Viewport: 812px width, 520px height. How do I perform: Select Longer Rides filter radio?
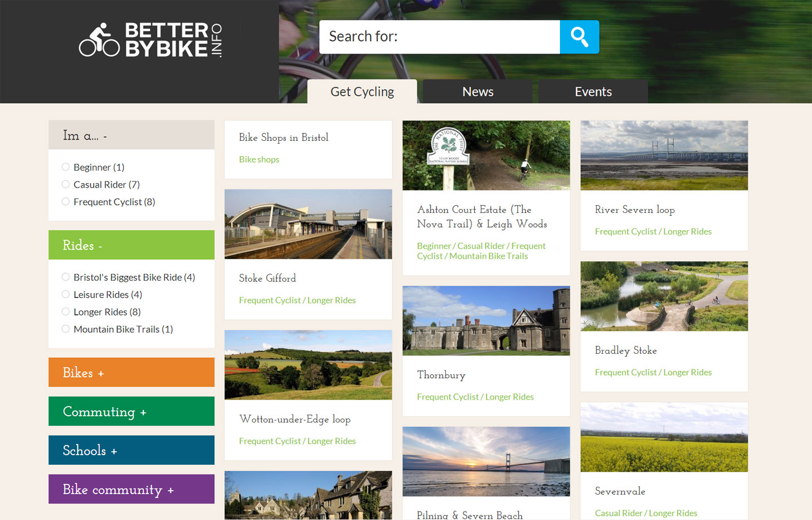(65, 312)
